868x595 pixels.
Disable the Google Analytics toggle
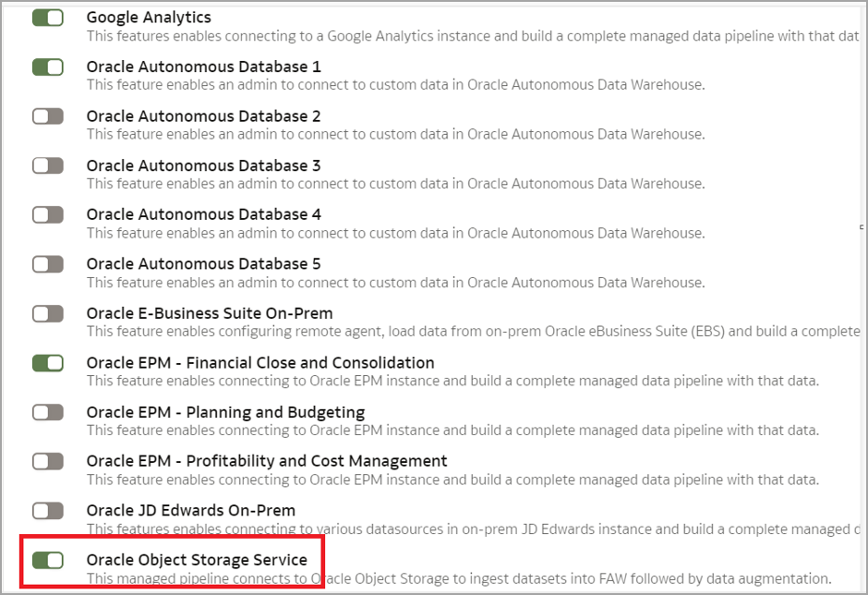coord(47,18)
